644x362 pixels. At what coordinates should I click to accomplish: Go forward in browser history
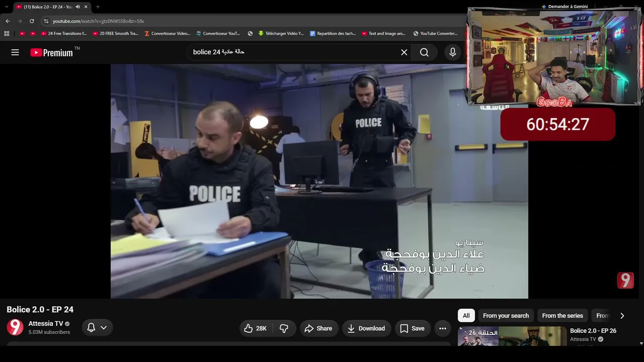click(20, 21)
